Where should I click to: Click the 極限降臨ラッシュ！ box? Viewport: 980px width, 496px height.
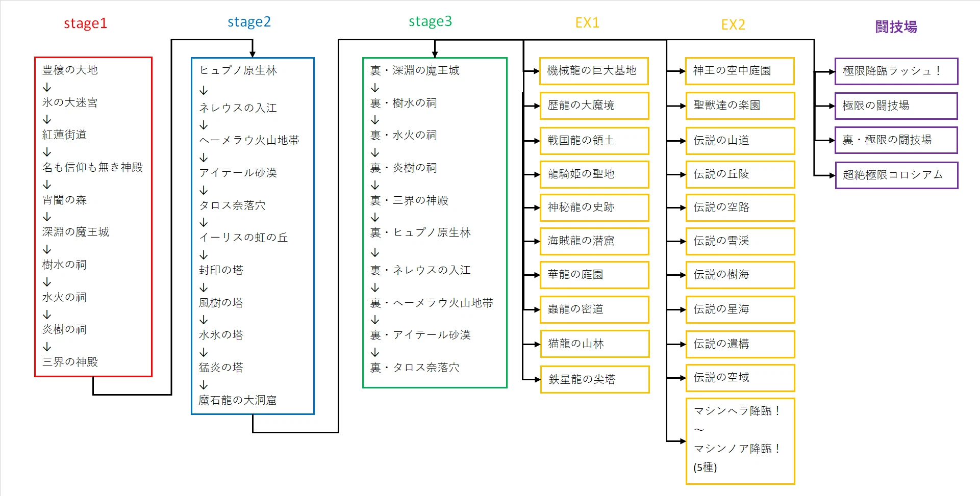(x=896, y=71)
